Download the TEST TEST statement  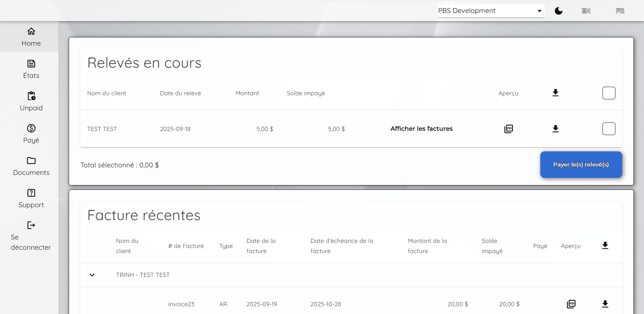(x=555, y=129)
